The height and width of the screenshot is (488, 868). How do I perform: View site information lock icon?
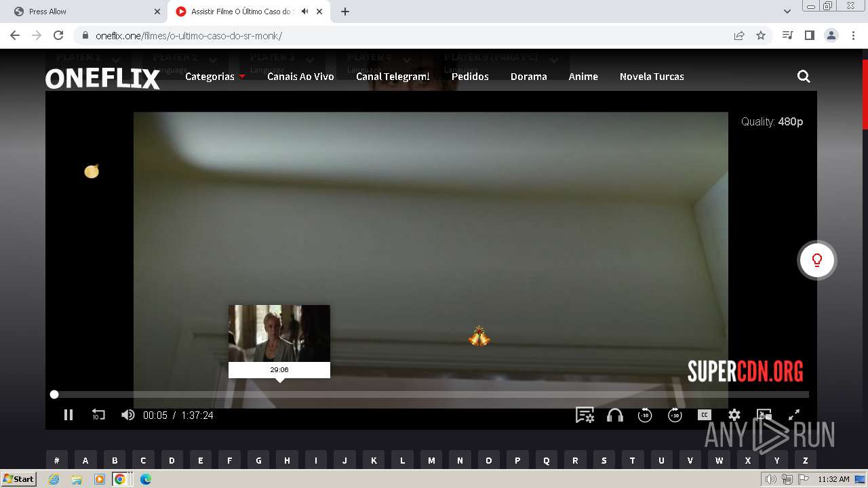coord(85,36)
